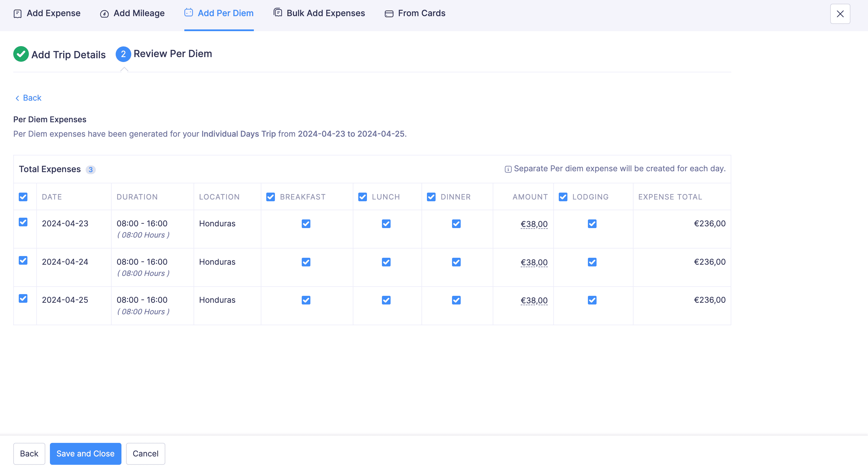Click the Add Per Diem calendar icon
868x472 pixels.
pos(189,13)
